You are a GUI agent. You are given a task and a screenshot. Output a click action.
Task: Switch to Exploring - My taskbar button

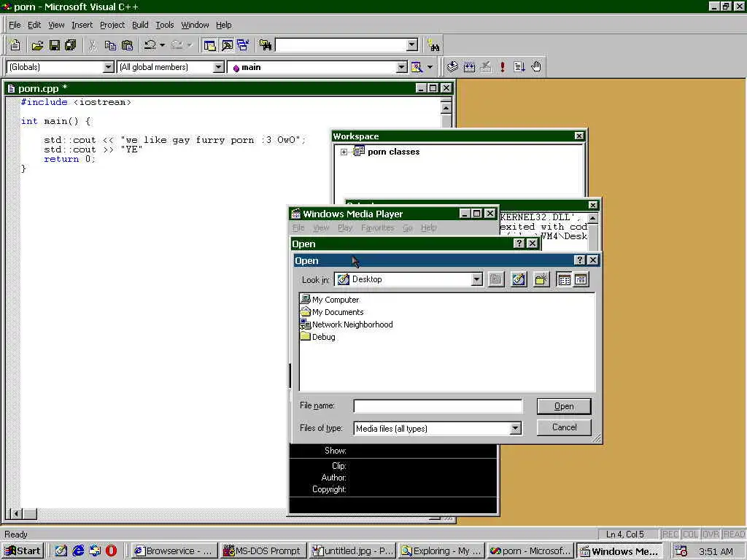(442, 551)
